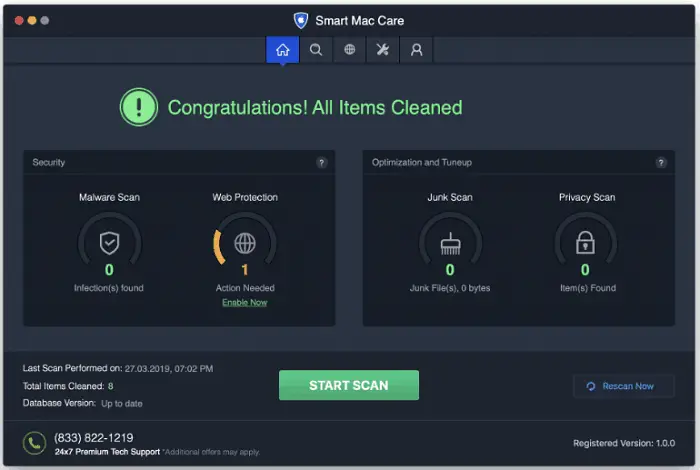
Task: Click the last scan date 27.03.2019, 07:02 PM
Action: point(169,369)
